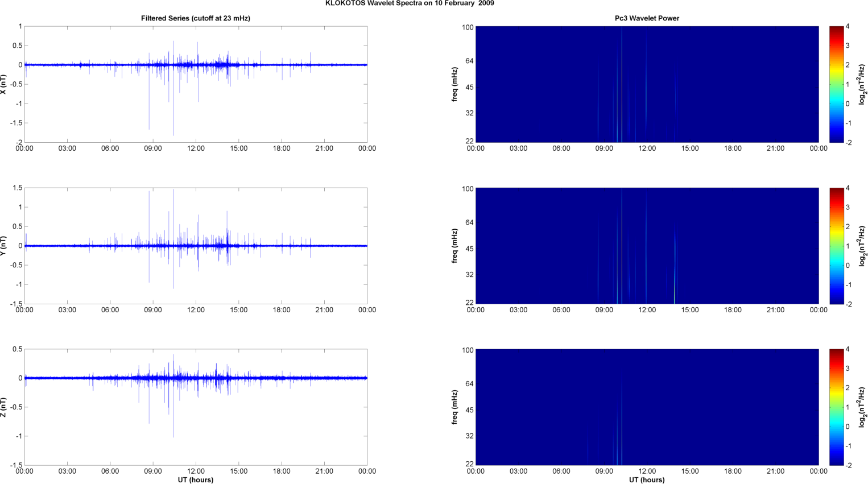868x484 pixels.
Task: Click freq (mHz) label of top spectrogram
Action: click(x=454, y=84)
